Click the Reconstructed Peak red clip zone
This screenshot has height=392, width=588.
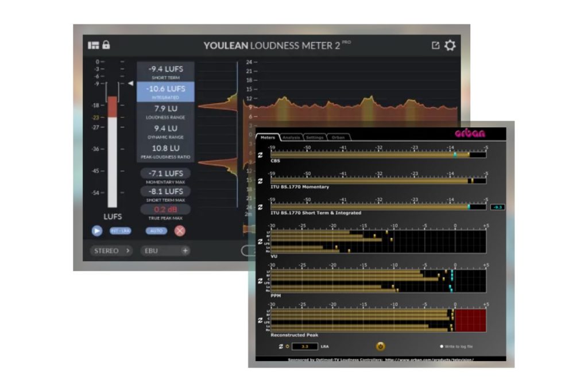[470, 320]
